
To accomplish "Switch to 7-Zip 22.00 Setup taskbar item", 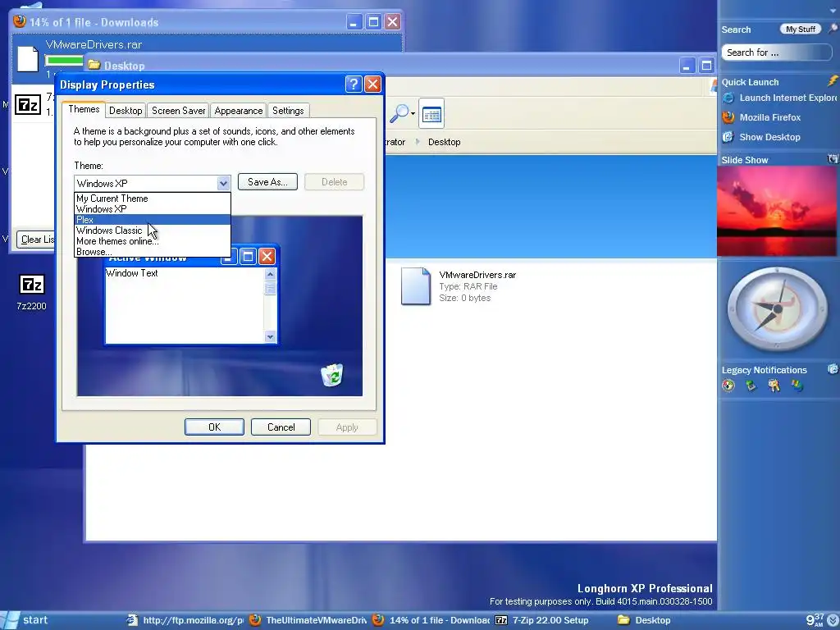I will (542, 620).
